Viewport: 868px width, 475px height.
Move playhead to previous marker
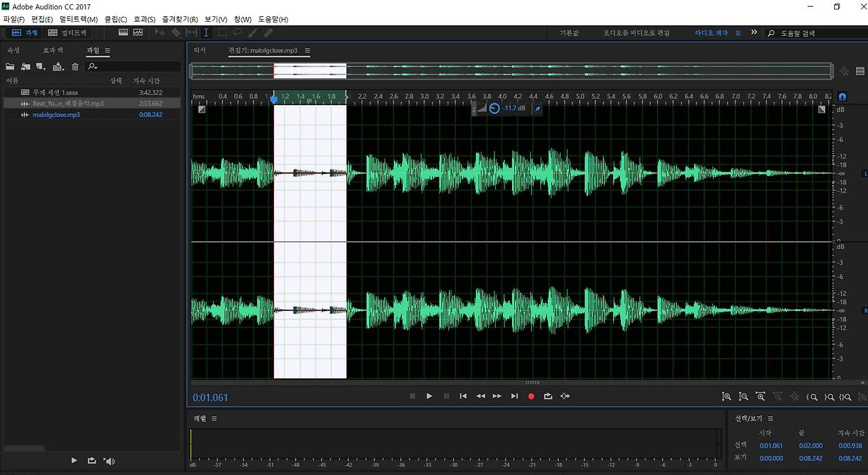(x=463, y=396)
